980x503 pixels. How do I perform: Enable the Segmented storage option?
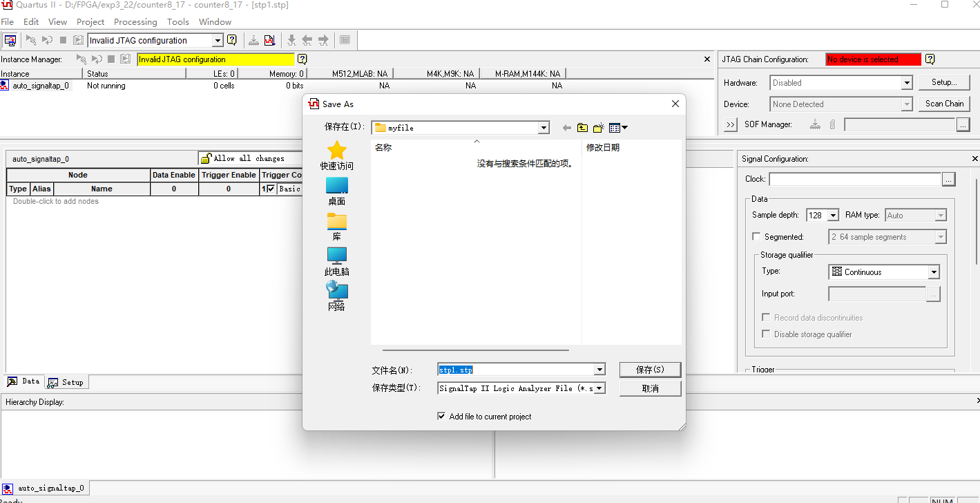pyautogui.click(x=756, y=236)
